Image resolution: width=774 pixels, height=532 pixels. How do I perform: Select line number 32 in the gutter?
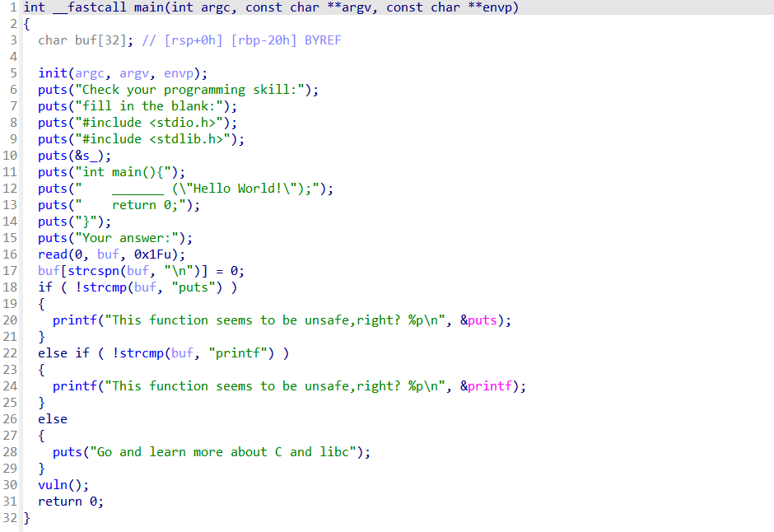(x=10, y=518)
